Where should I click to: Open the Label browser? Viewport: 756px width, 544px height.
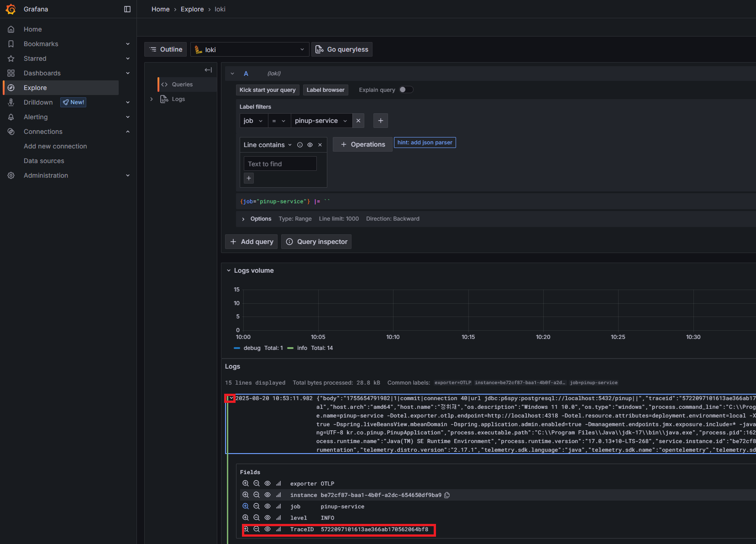coord(325,90)
